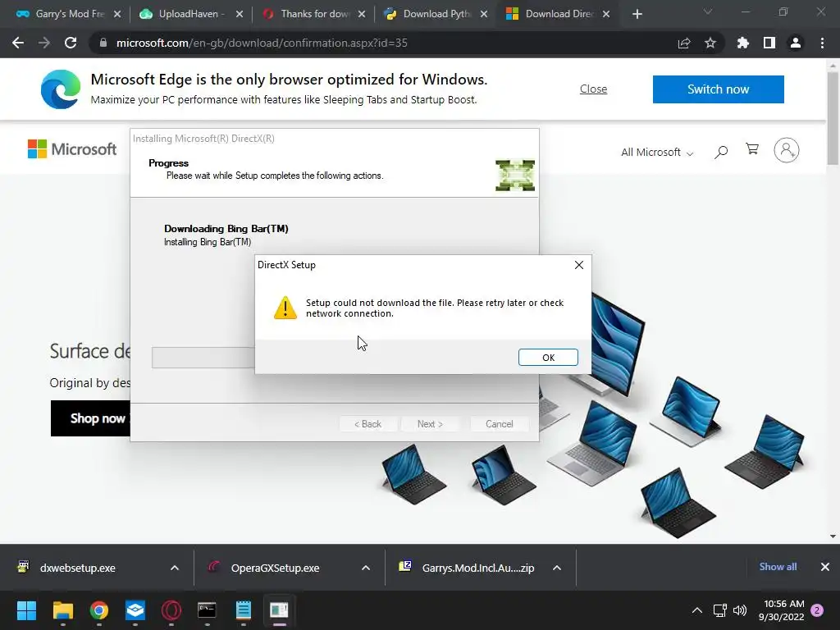The width and height of the screenshot is (840, 630).
Task: Click the site security lock icon
Action: [x=103, y=43]
